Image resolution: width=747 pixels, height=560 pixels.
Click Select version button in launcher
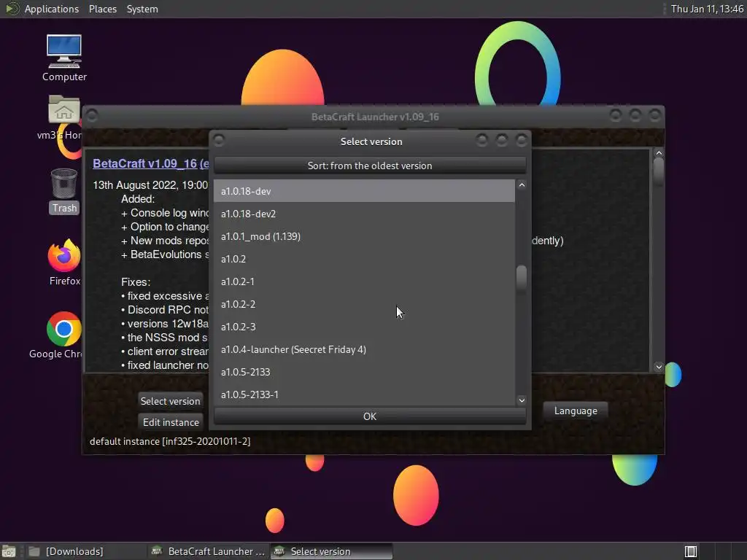pos(170,401)
